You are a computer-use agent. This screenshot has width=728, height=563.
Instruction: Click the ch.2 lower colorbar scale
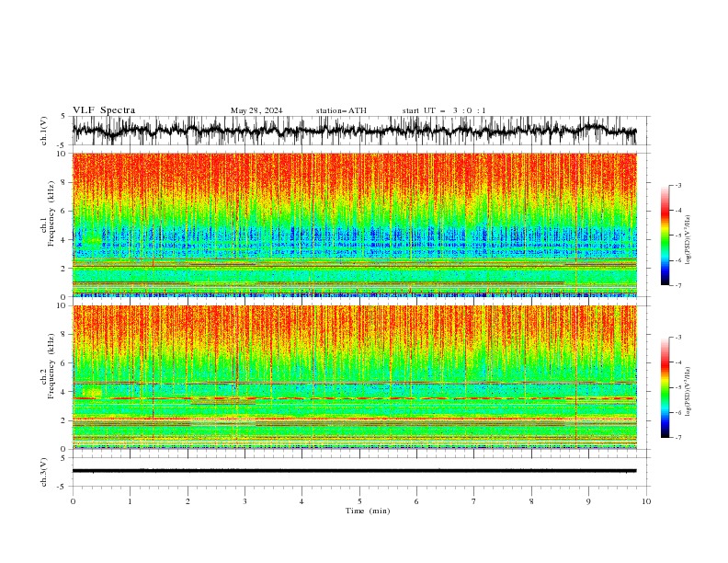click(x=665, y=387)
